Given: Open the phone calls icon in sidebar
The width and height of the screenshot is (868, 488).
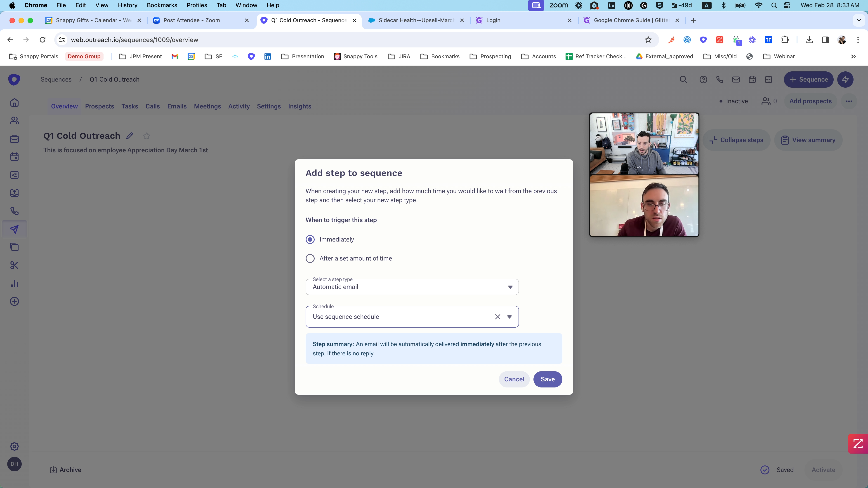Looking at the screenshot, I should (14, 211).
